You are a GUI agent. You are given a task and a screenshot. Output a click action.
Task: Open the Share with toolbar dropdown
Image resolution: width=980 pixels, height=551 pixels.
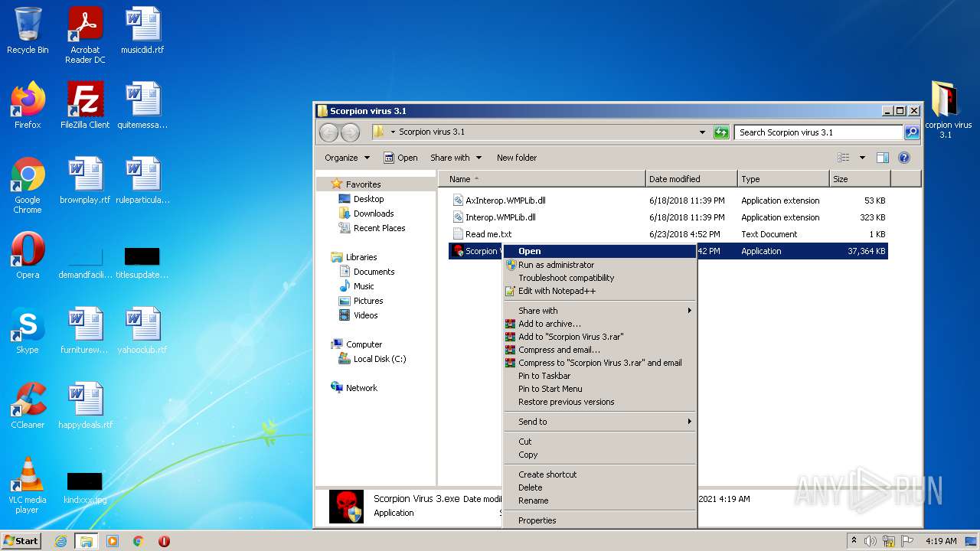pyautogui.click(x=456, y=158)
